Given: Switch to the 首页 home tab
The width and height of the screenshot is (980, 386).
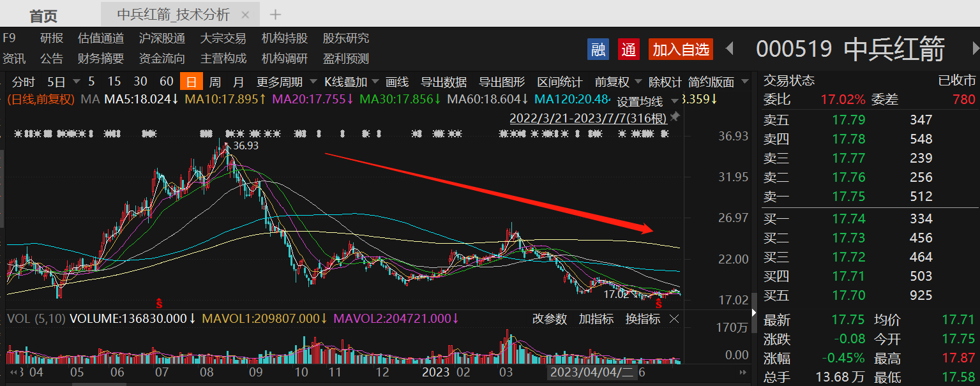Looking at the screenshot, I should pyautogui.click(x=43, y=16).
